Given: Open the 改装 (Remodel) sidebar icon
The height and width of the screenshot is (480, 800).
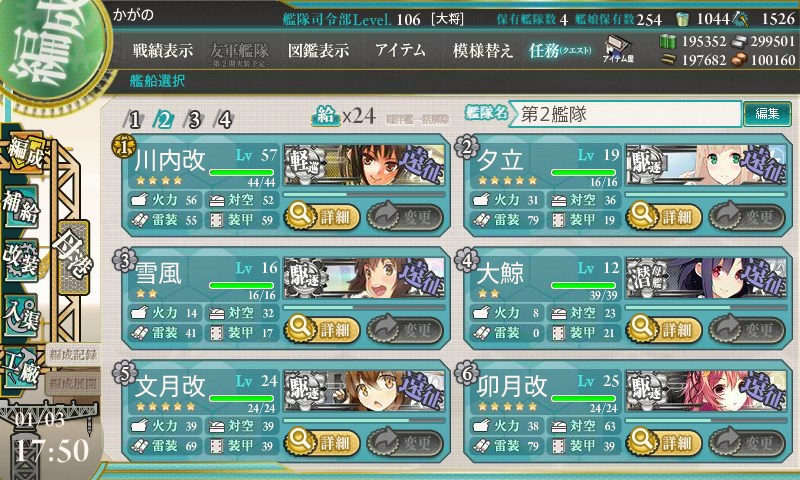Looking at the screenshot, I should [x=21, y=260].
